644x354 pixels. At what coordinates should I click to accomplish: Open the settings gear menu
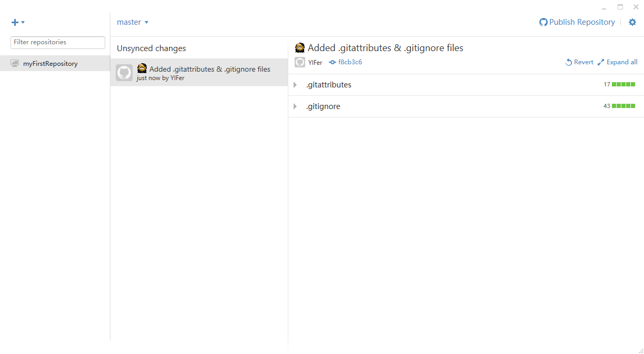[632, 22]
